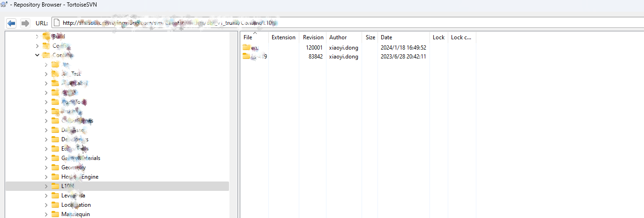Expand the L10N folder node

[46, 186]
